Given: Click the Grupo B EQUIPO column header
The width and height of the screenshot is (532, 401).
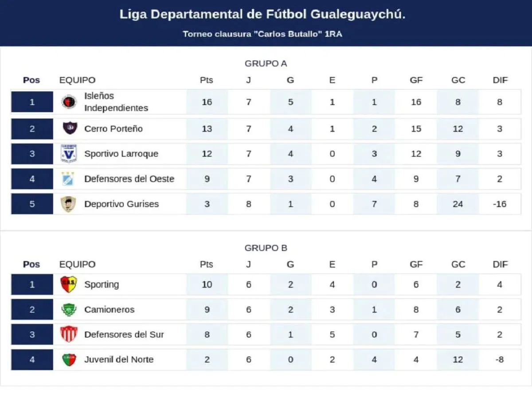Looking at the screenshot, I should coord(77,265).
